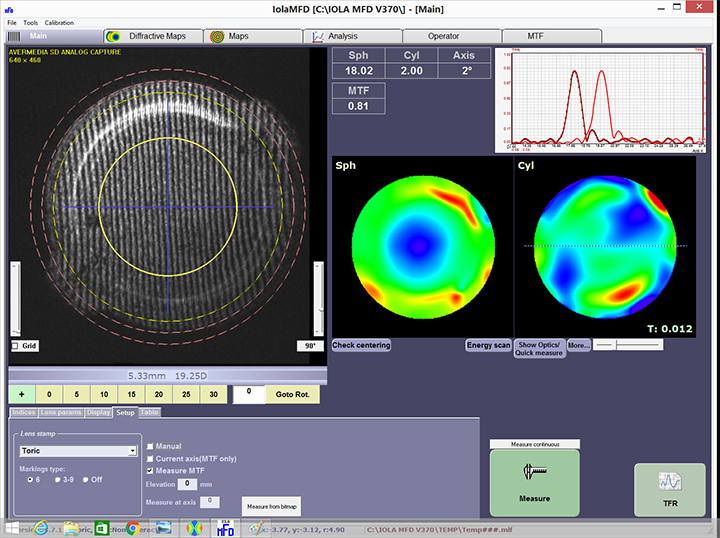Switch to the MTF tab
720x538 pixels.
(x=552, y=36)
